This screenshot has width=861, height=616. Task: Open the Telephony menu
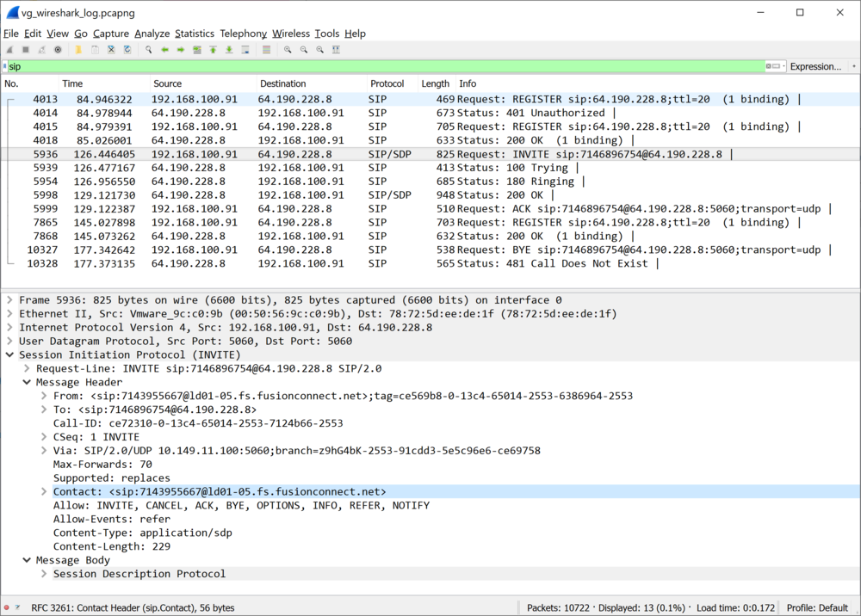pyautogui.click(x=243, y=34)
